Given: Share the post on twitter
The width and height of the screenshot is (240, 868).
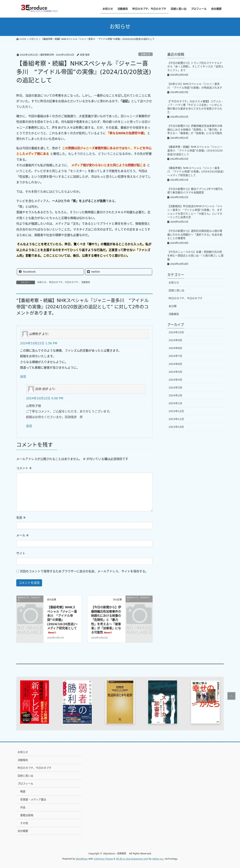Looking at the screenshot, I should pyautogui.click(x=119, y=272).
